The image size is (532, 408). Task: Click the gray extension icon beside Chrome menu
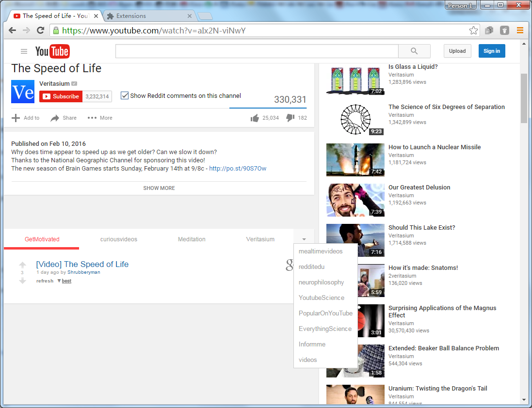point(504,31)
